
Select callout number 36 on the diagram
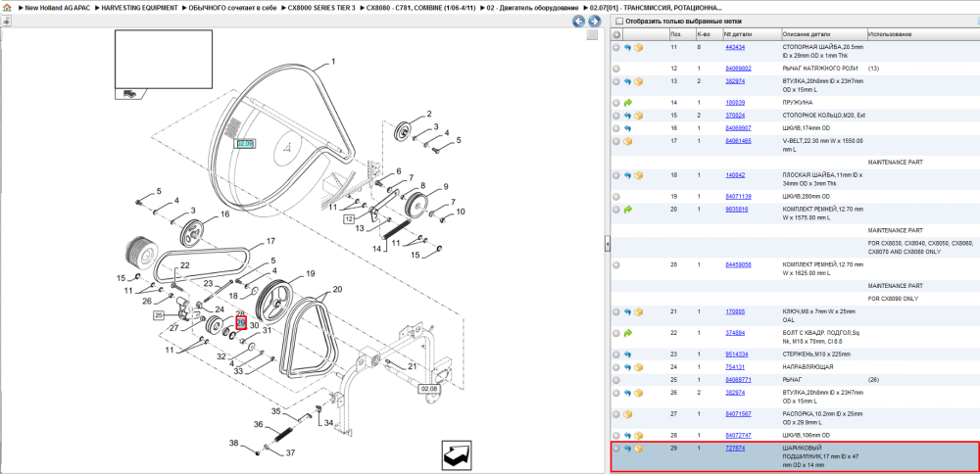258,424
